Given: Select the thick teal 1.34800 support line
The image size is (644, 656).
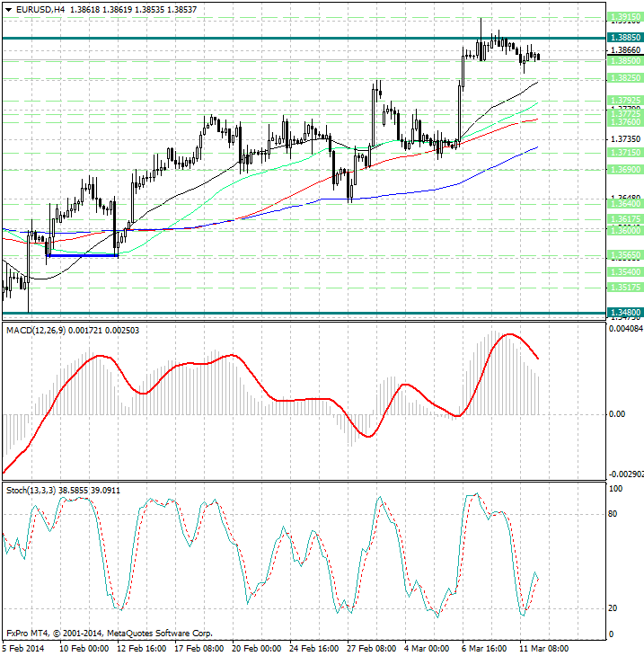Looking at the screenshot, I should coord(304,313).
